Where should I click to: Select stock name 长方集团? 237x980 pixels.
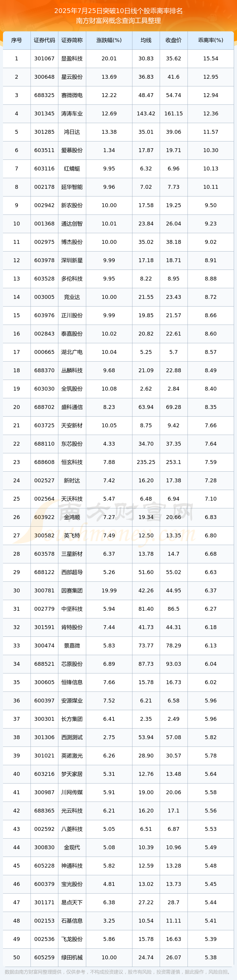pyautogui.click(x=72, y=719)
